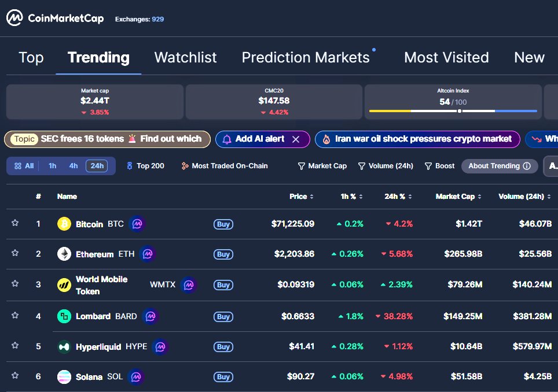Click the Exchanges: 929 link
Viewport: 558px width, 392px height.
139,19
